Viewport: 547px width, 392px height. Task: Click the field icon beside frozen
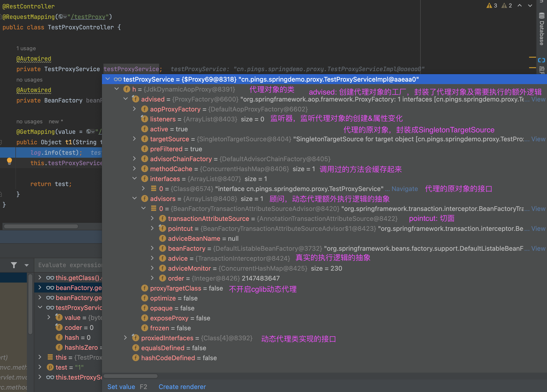pyautogui.click(x=144, y=328)
